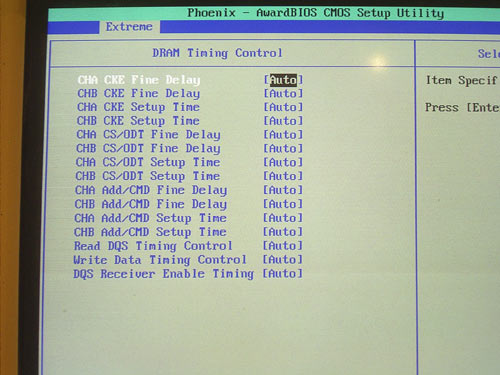Viewport: 500px width, 375px height.
Task: Select the Read DQS Timing Control label
Action: click(153, 246)
